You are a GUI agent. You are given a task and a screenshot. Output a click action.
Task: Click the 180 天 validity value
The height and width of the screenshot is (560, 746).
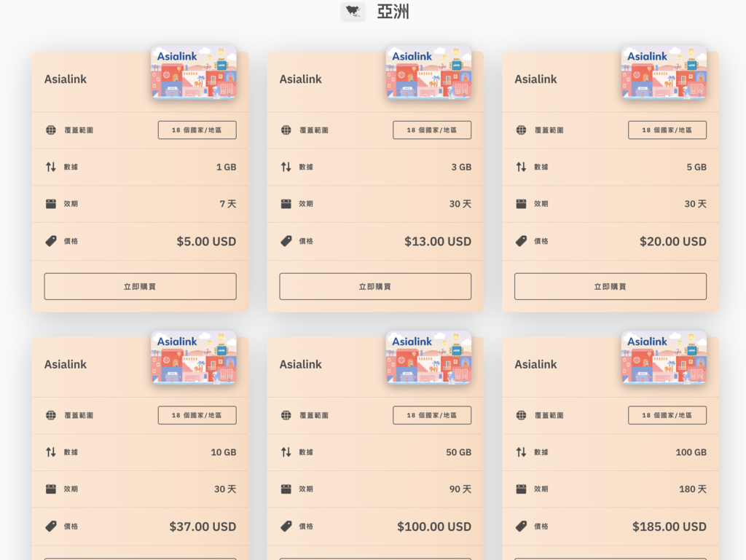point(693,489)
